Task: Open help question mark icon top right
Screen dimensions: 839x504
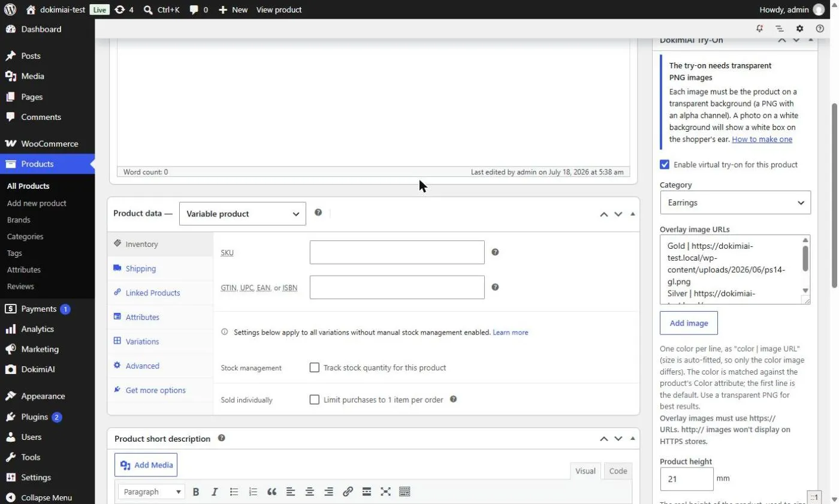Action: [820, 28]
